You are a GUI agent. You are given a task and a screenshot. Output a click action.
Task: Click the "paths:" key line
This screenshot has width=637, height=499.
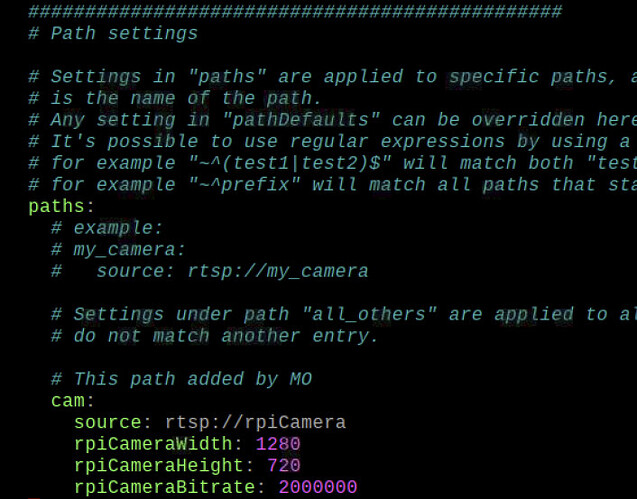tap(61, 207)
